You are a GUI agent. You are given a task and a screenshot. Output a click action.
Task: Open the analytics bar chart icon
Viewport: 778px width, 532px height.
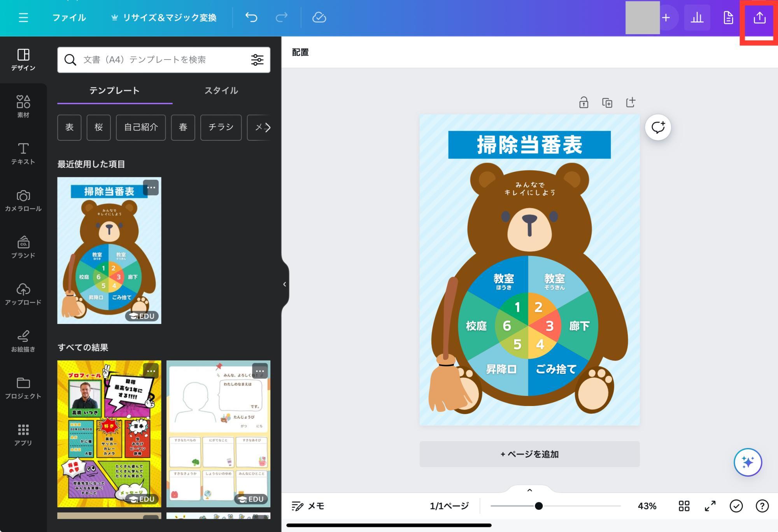coord(697,17)
